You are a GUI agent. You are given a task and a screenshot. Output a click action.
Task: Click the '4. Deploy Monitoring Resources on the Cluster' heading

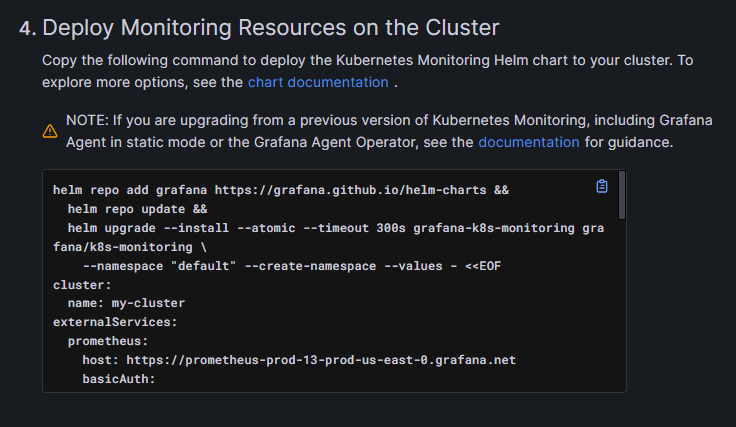tap(259, 27)
